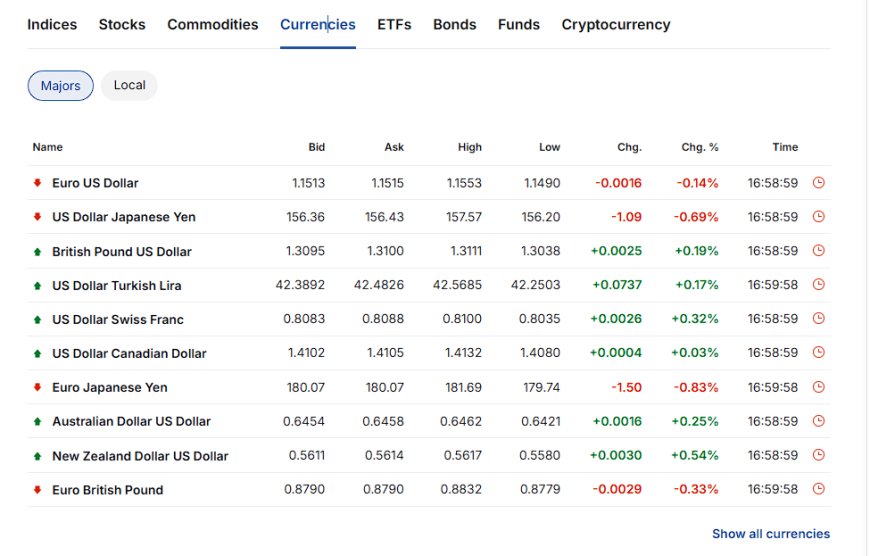Image resolution: width=870 pixels, height=556 pixels.
Task: Open New Zealand Dollar US Dollar link
Action: coord(140,456)
